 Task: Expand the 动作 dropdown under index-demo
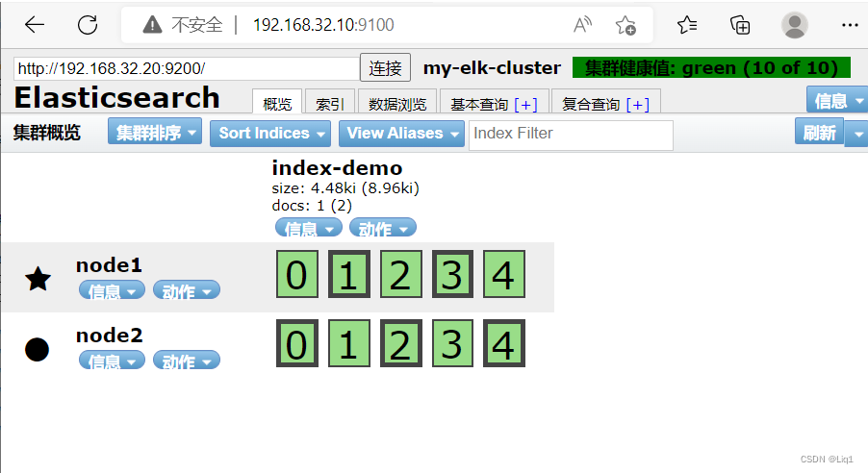coord(383,228)
